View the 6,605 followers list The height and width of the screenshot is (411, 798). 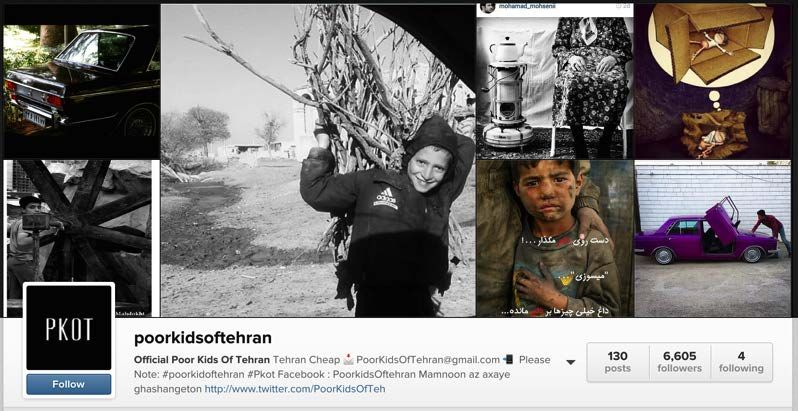(x=679, y=362)
